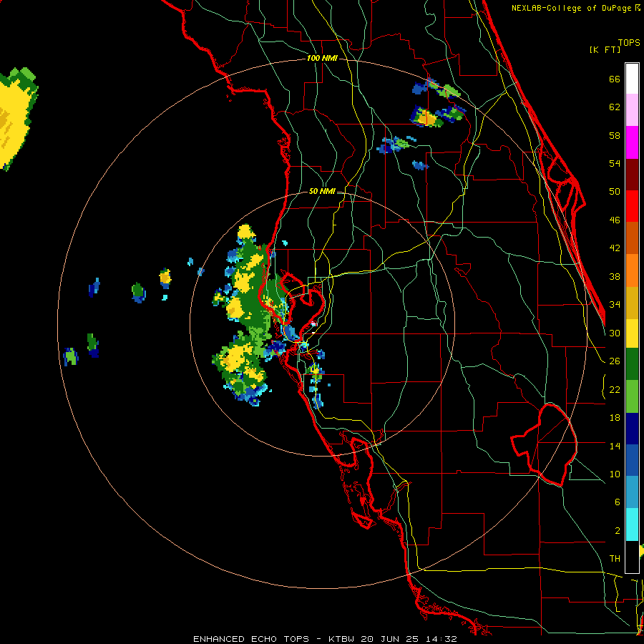Viewport: 644px width, 644px height.
Task: Click legend value 38
Action: click(x=615, y=277)
